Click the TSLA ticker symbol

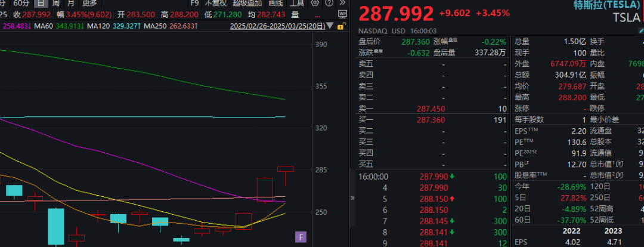point(626,18)
